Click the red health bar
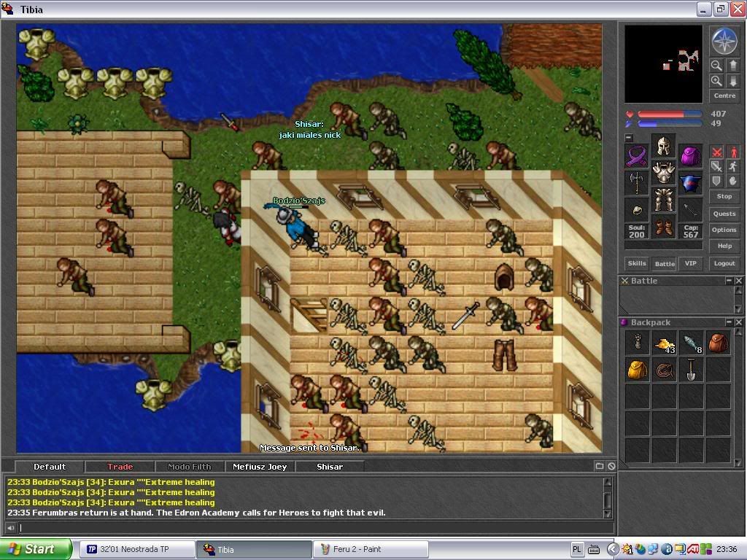 [x=670, y=114]
